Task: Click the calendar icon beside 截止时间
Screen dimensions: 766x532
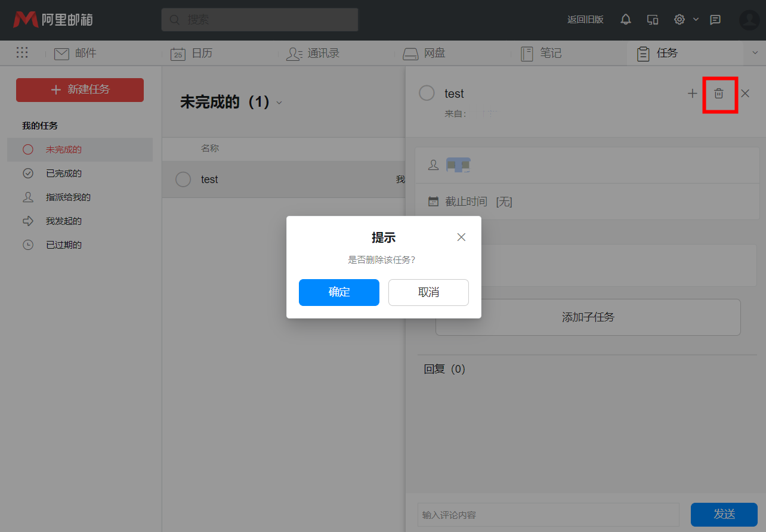Action: coord(433,201)
